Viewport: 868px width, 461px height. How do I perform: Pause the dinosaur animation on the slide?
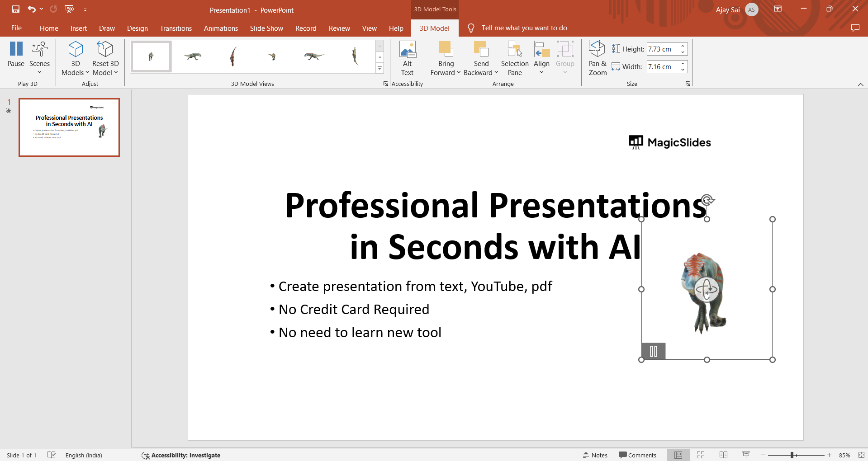coord(653,351)
